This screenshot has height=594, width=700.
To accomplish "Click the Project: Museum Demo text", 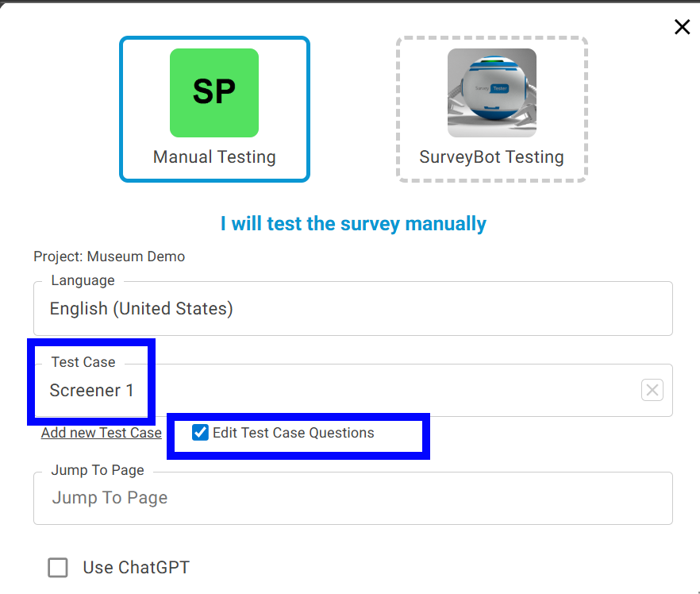I will click(109, 256).
